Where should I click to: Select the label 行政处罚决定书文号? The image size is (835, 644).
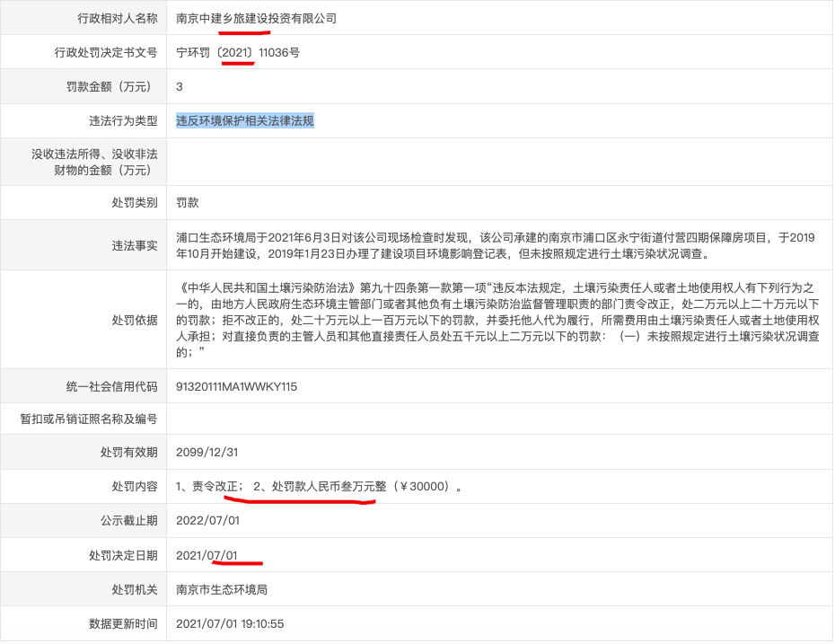tap(106, 53)
